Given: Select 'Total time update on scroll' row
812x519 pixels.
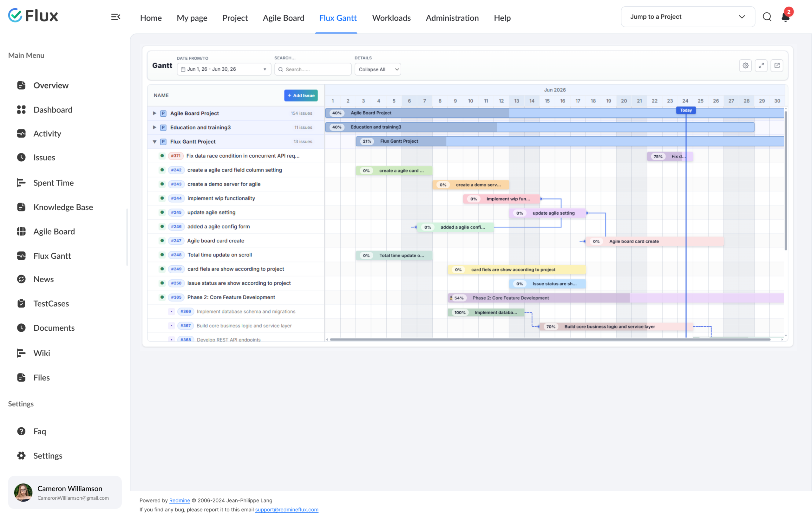Looking at the screenshot, I should tap(236, 255).
